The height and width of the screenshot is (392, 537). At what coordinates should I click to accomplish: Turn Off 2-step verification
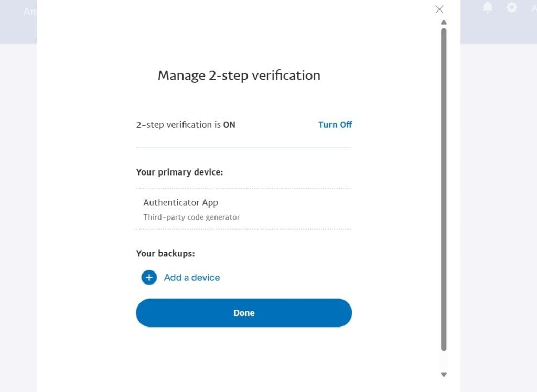(335, 125)
